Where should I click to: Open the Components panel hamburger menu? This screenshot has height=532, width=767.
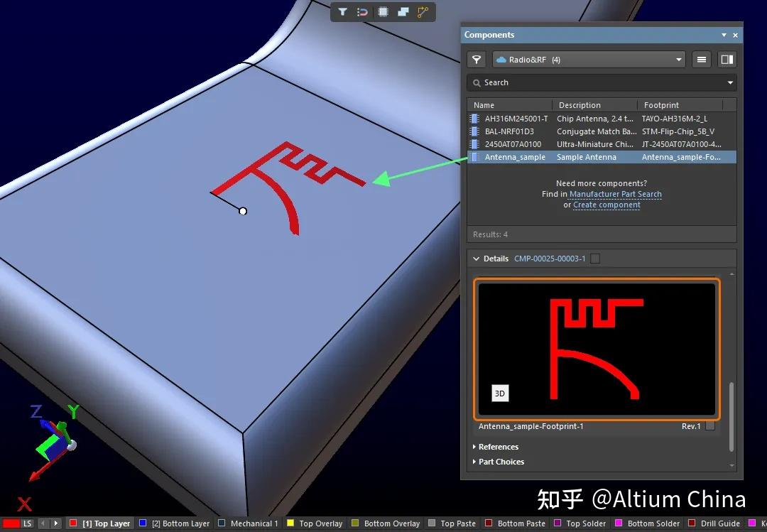click(x=702, y=59)
